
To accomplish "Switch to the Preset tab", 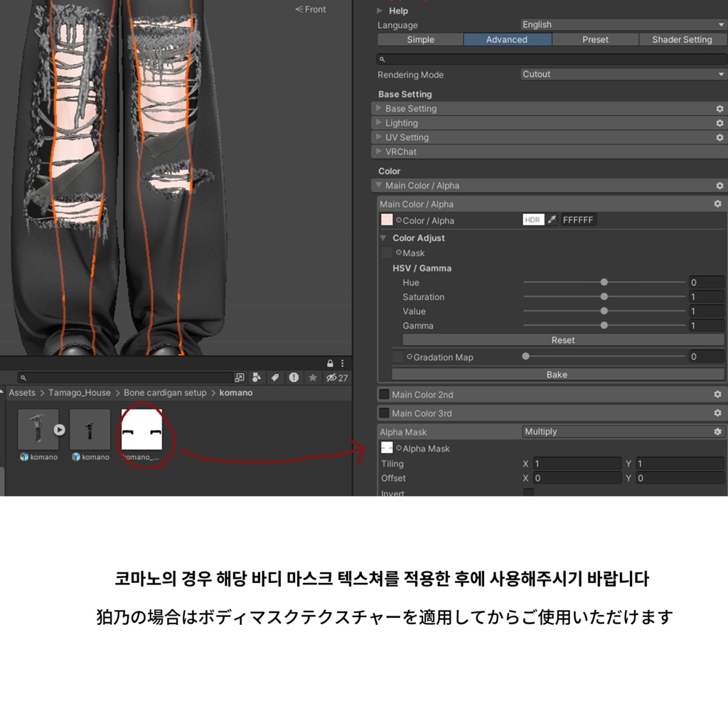I will coord(595,40).
